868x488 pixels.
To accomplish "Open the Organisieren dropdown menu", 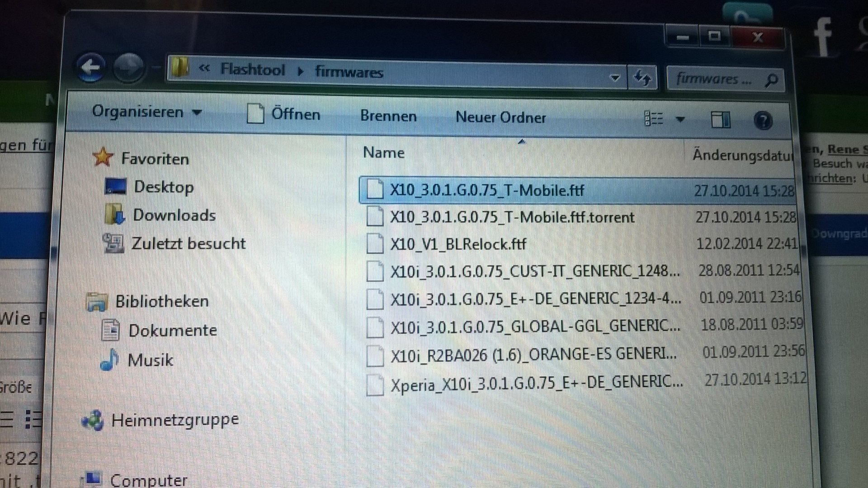I will [x=146, y=112].
